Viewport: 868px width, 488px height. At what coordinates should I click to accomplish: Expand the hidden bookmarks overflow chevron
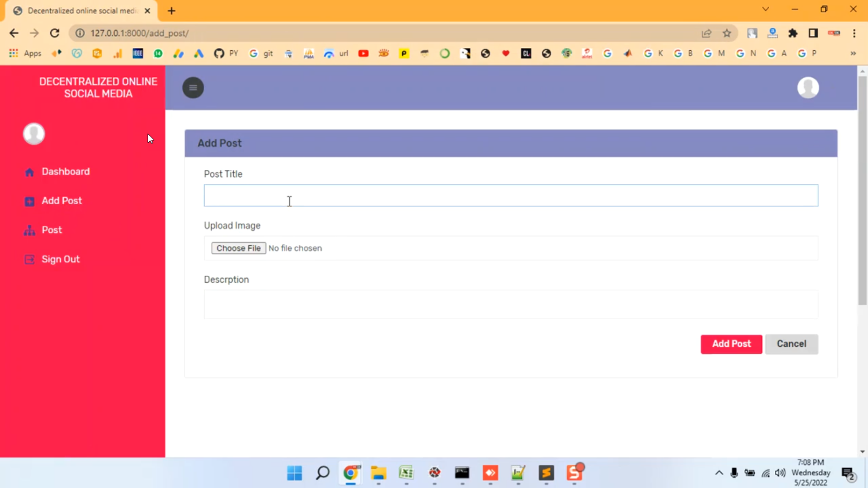(x=852, y=54)
